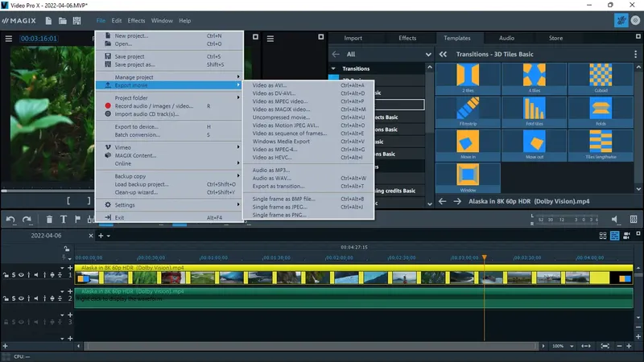Click the trash delete icon
Image resolution: width=644 pixels, height=362 pixels.
click(49, 220)
